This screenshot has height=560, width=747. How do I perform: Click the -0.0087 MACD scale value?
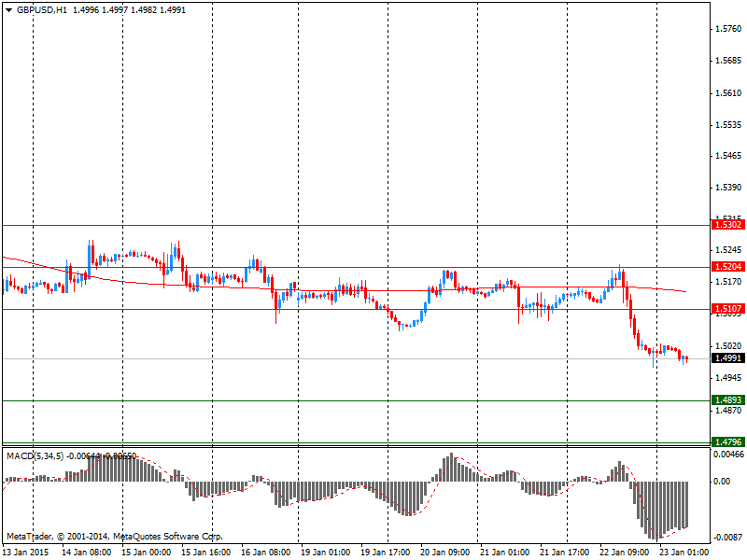coord(727,538)
